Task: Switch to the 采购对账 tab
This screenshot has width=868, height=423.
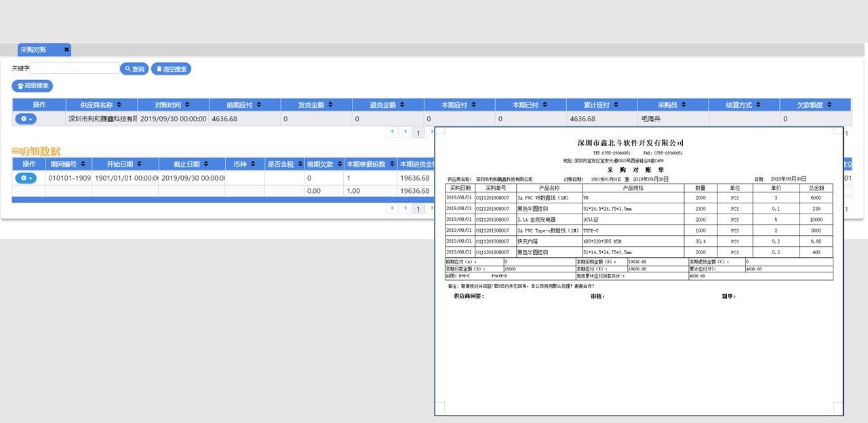Action: click(34, 50)
